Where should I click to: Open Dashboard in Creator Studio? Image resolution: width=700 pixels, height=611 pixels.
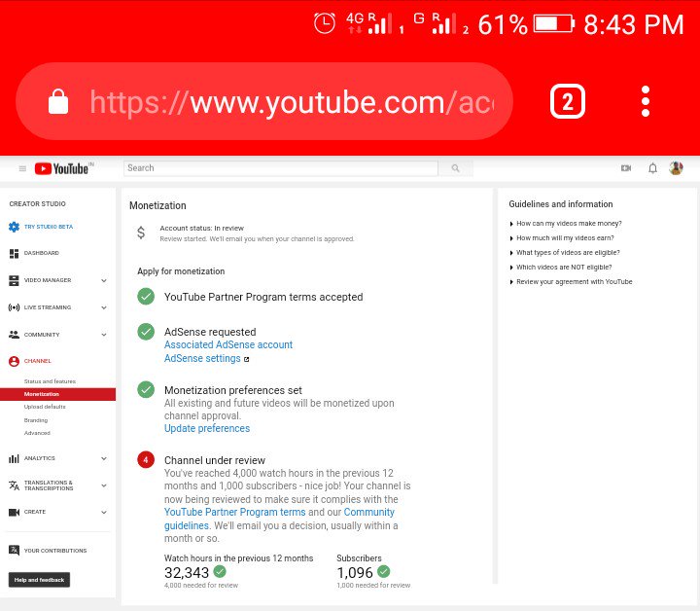[x=42, y=253]
